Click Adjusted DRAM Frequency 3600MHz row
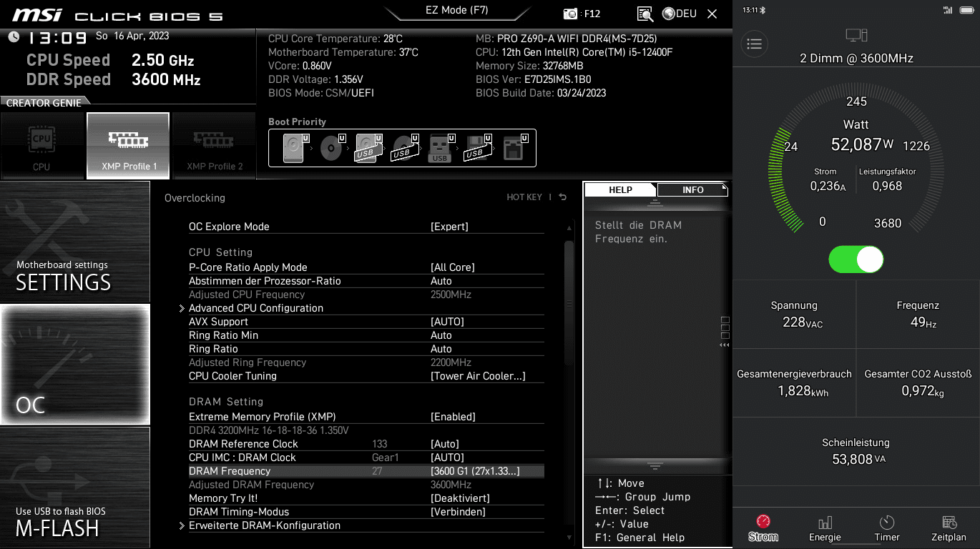The image size is (980, 549). coord(366,485)
